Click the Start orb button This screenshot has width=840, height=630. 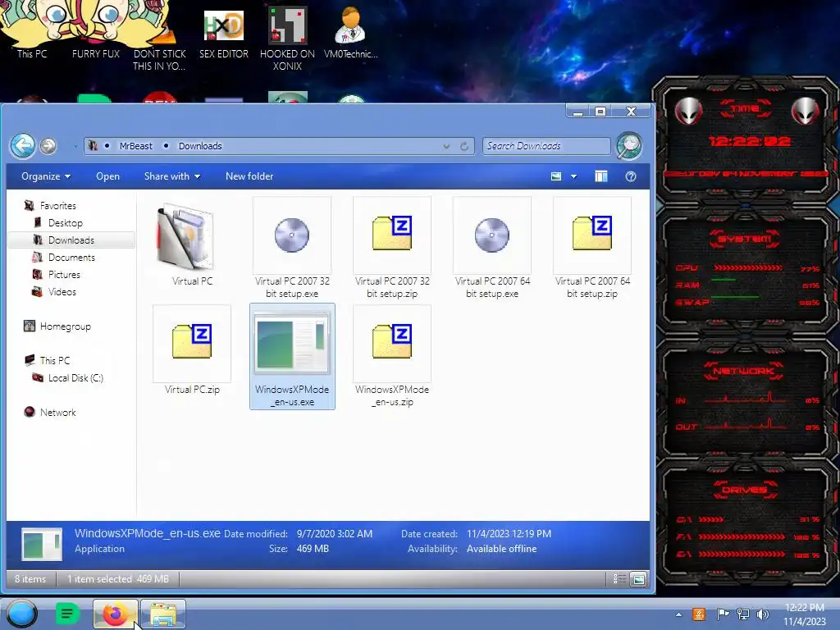click(x=22, y=614)
